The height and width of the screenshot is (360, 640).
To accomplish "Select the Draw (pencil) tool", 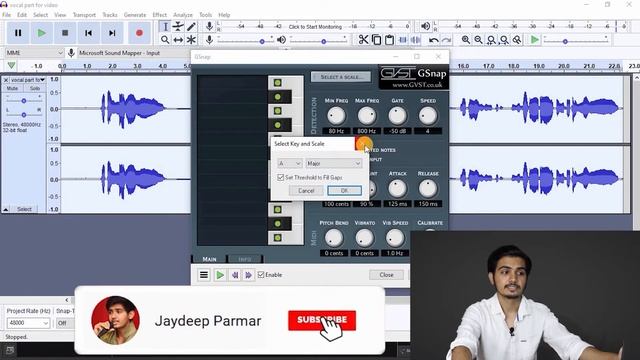I will (x=191, y=27).
